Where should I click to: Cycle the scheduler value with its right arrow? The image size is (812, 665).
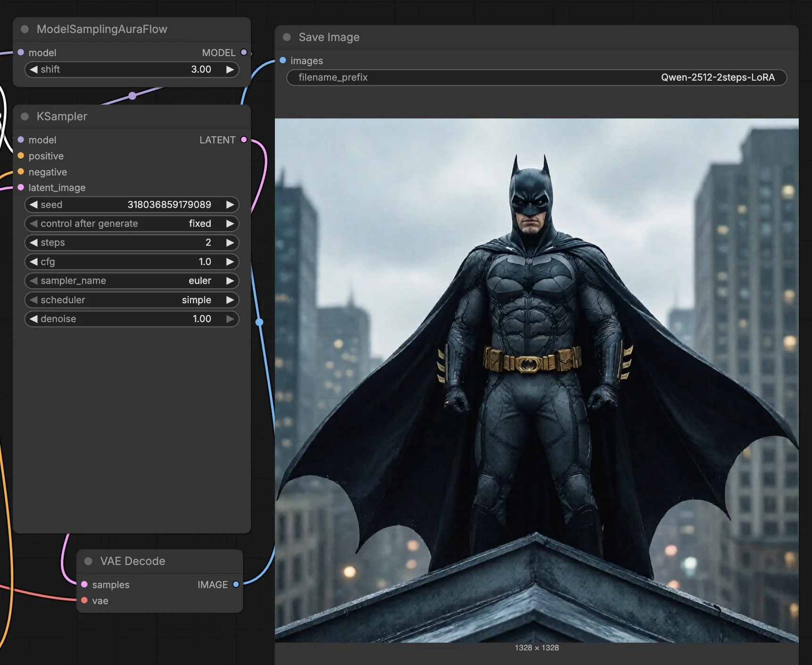[x=231, y=300]
